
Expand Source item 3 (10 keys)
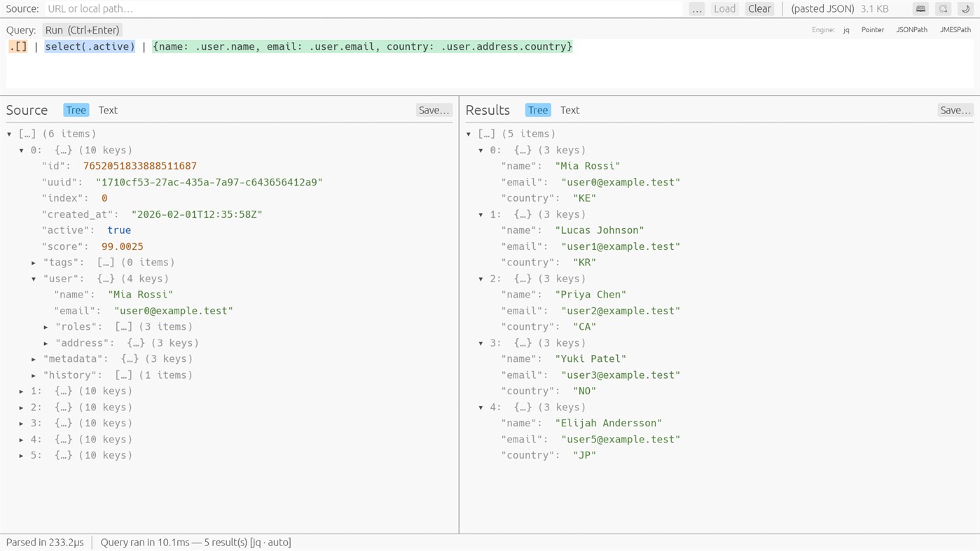22,424
